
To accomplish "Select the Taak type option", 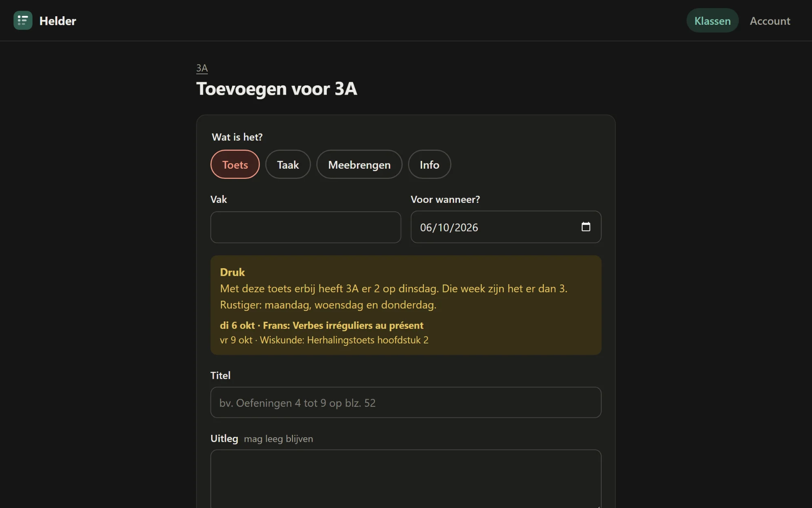I will 288,165.
